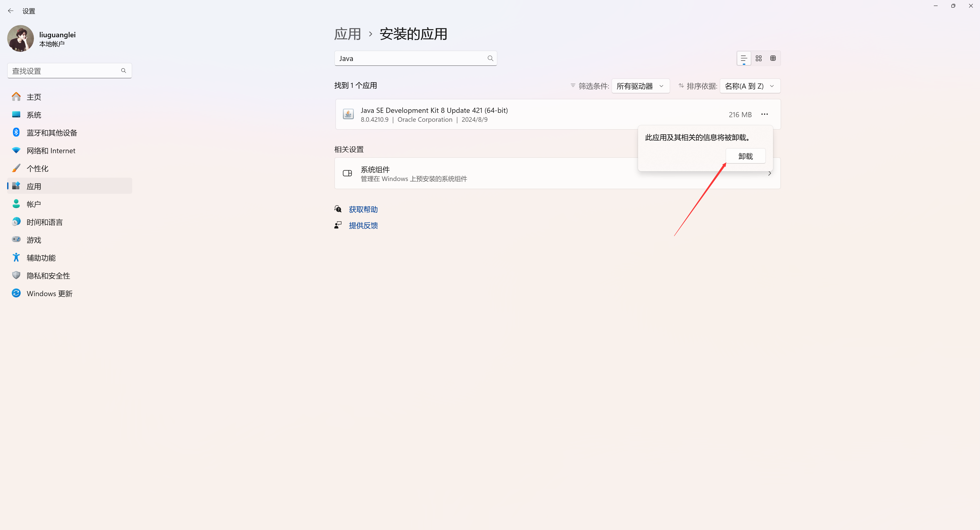Open the 所有驱动器 filter dropdown
The width and height of the screenshot is (980, 530).
pyautogui.click(x=640, y=86)
